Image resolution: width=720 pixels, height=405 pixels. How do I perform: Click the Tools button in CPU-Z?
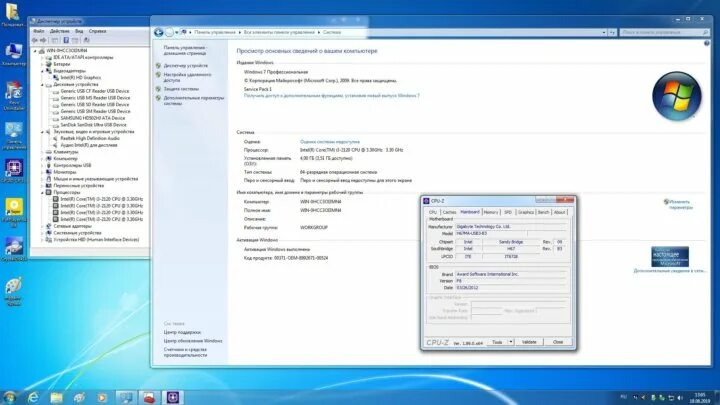[x=497, y=342]
